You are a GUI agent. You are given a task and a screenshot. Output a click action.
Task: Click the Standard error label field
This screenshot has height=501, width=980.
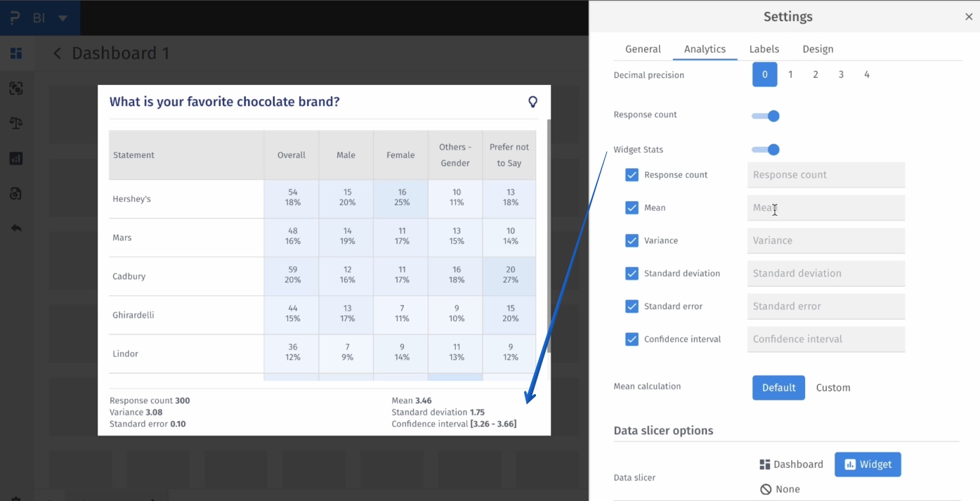(x=826, y=306)
